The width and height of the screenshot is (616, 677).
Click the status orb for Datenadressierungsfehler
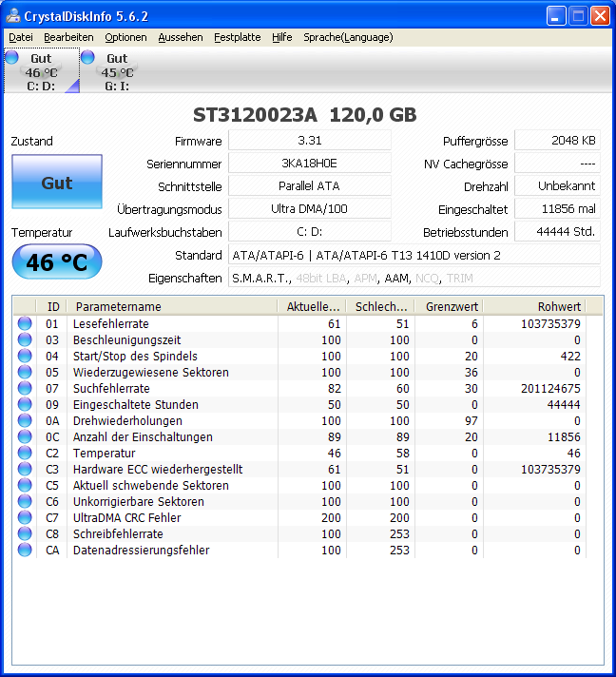coord(25,550)
